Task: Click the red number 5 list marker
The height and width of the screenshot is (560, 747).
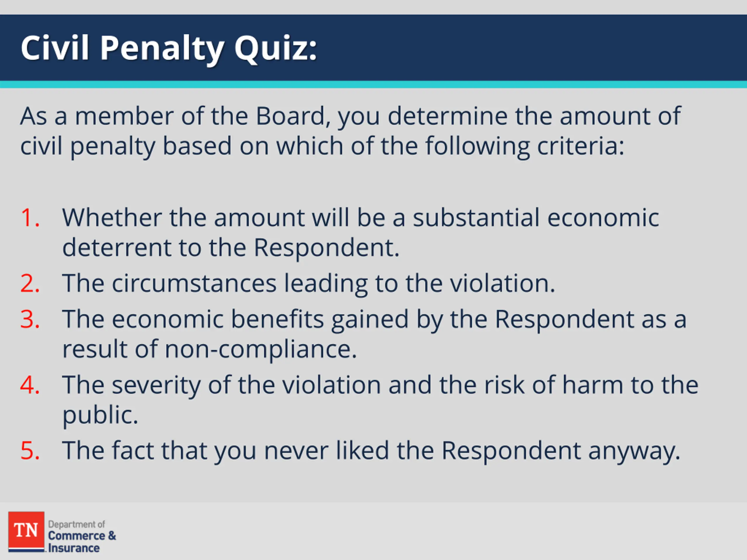Action: tap(30, 450)
